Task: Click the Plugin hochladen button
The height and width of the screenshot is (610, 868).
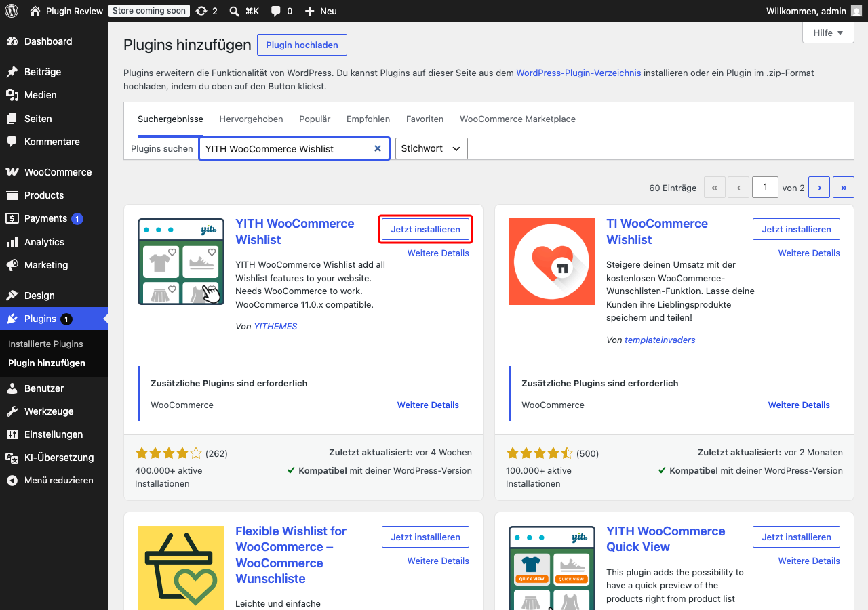Action: tap(302, 45)
